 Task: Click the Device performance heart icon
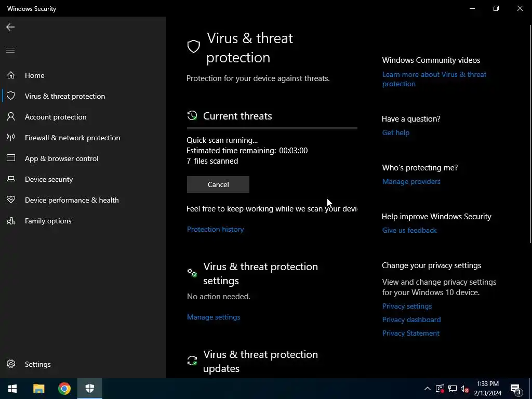tap(11, 199)
